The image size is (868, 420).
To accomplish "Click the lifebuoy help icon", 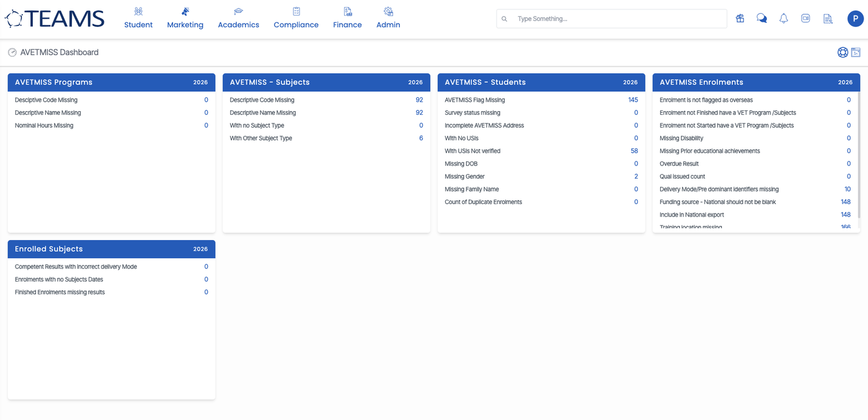I will [x=843, y=53].
